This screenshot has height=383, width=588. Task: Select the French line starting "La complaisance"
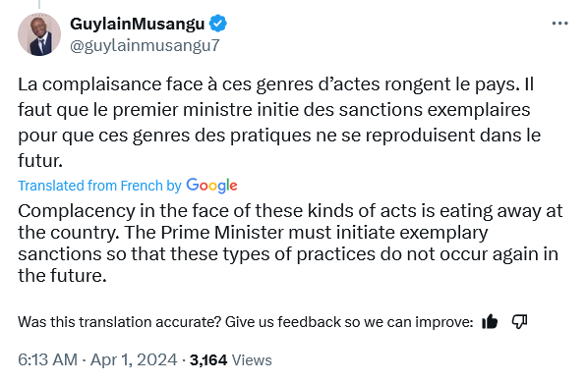click(275, 84)
